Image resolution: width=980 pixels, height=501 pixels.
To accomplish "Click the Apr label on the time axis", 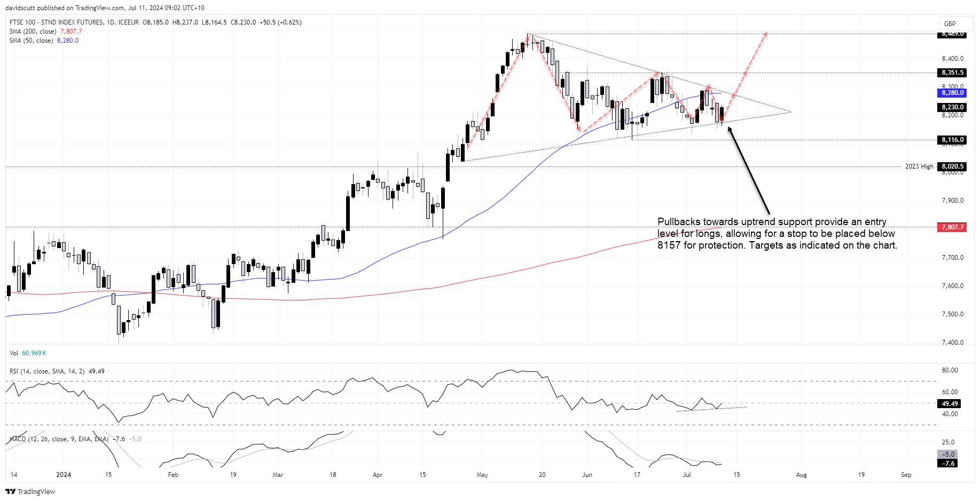I will pos(378,475).
